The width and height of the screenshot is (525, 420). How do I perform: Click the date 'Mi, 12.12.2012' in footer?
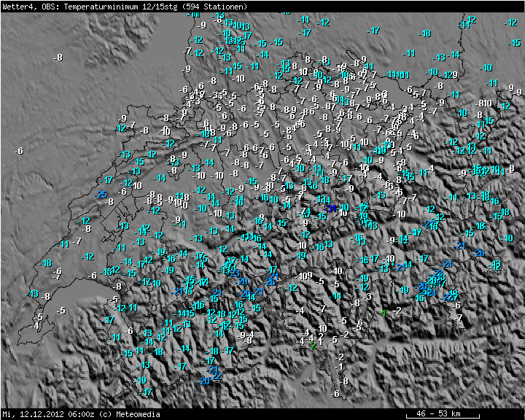click(x=34, y=414)
